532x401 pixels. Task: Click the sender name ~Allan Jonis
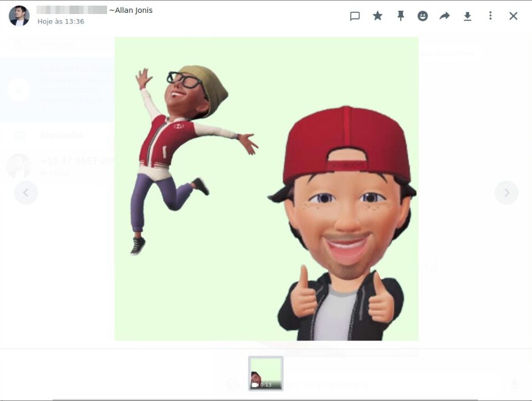pyautogui.click(x=131, y=11)
